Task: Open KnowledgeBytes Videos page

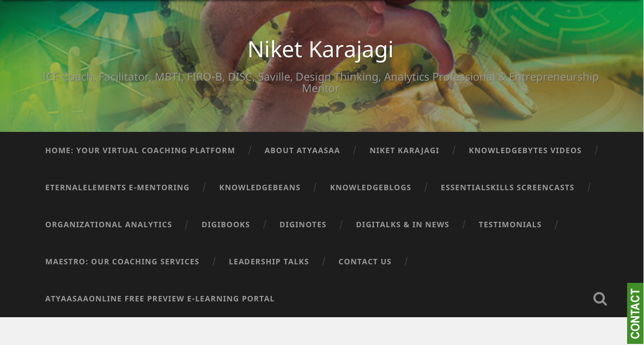Action: click(525, 151)
